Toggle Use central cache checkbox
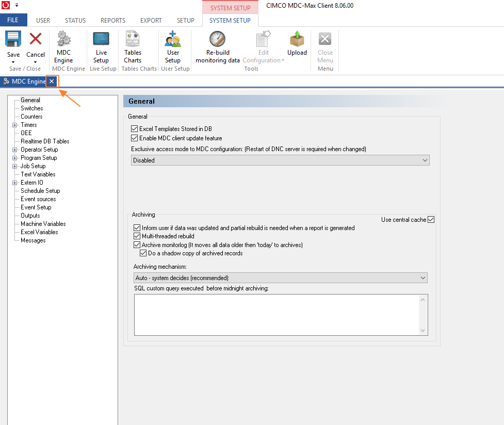Image resolution: width=504 pixels, height=425 pixels. pyautogui.click(x=431, y=220)
